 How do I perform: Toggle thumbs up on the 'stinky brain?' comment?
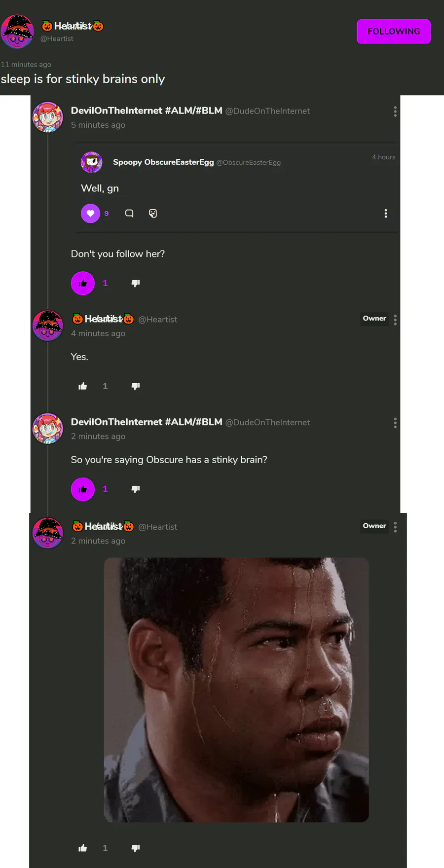coord(83,489)
